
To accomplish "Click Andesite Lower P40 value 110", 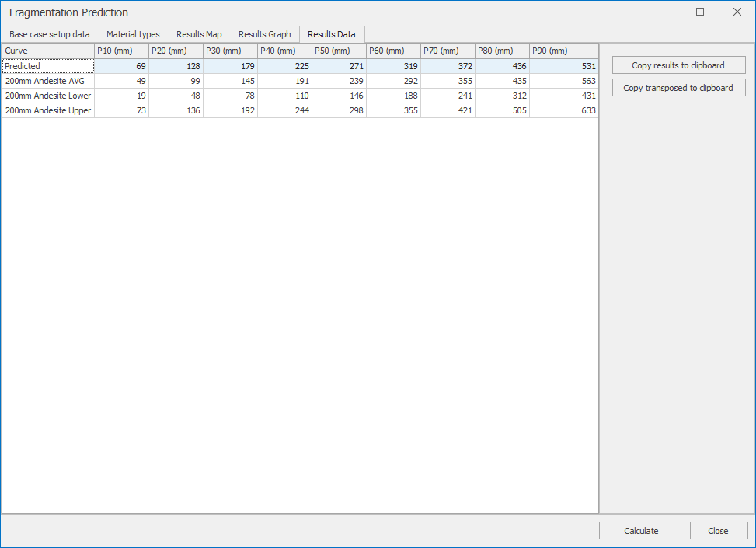I will [x=285, y=96].
